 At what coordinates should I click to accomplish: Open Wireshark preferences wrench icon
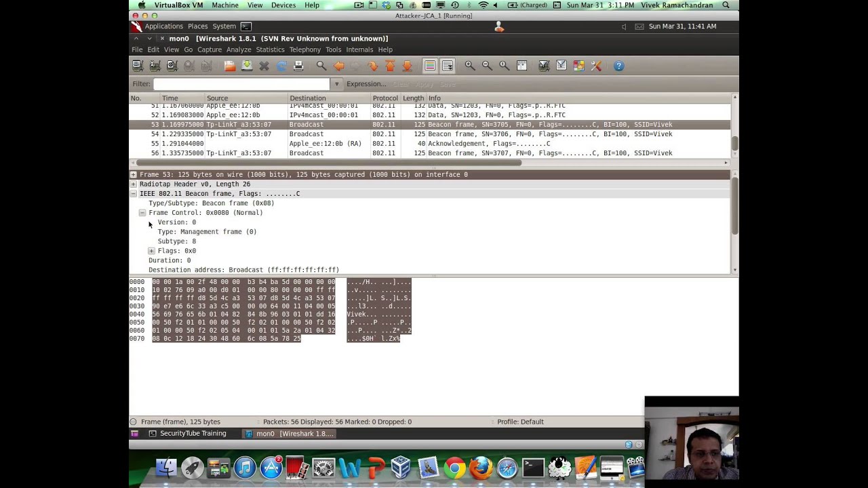(596, 66)
